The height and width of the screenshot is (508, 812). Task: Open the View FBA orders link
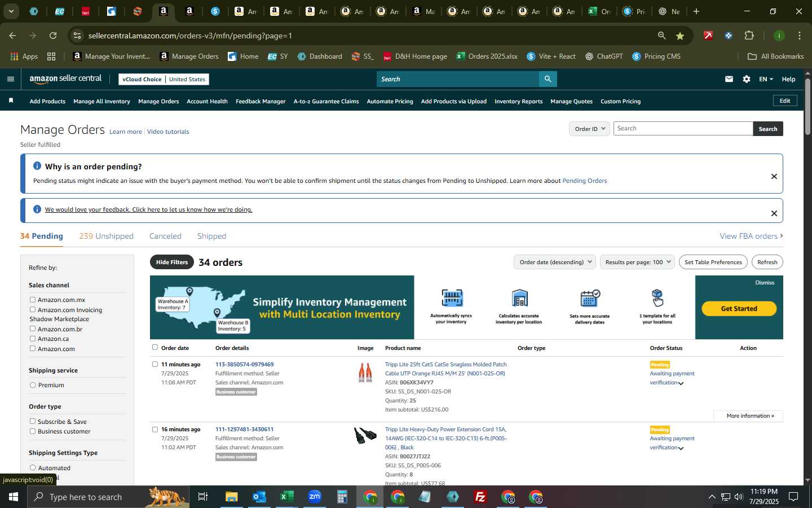point(751,236)
